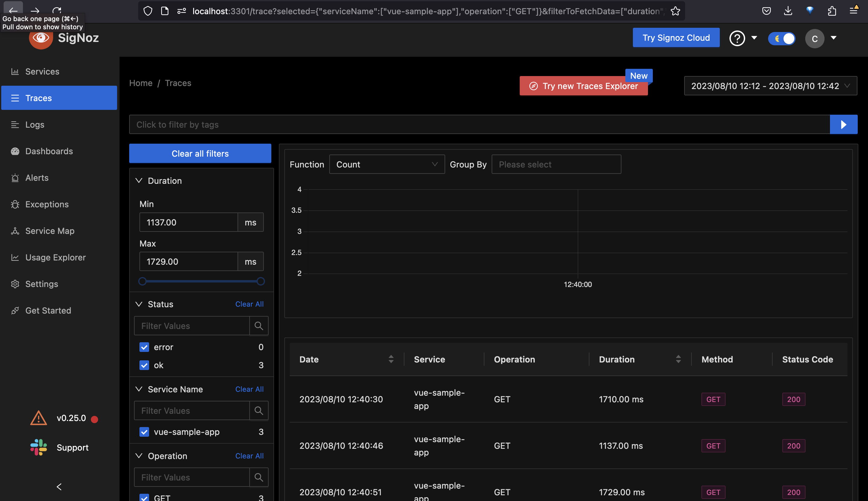Image resolution: width=868 pixels, height=501 pixels.
Task: Click Clear all filters button
Action: click(200, 153)
